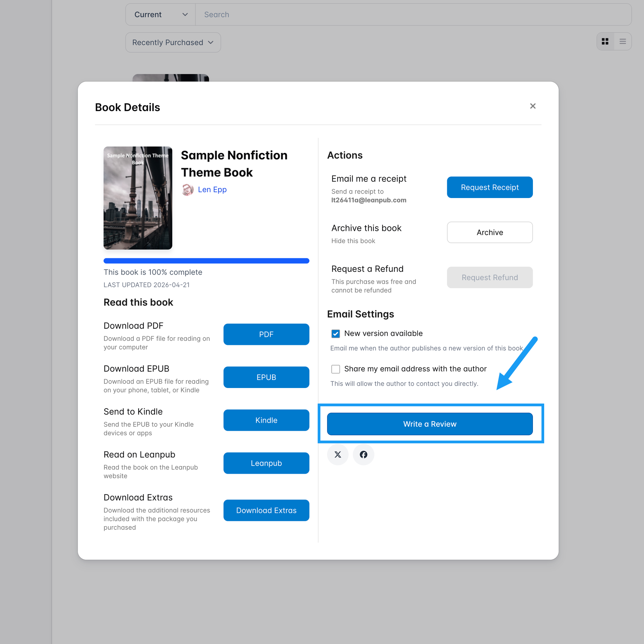Archive this book

click(x=489, y=232)
